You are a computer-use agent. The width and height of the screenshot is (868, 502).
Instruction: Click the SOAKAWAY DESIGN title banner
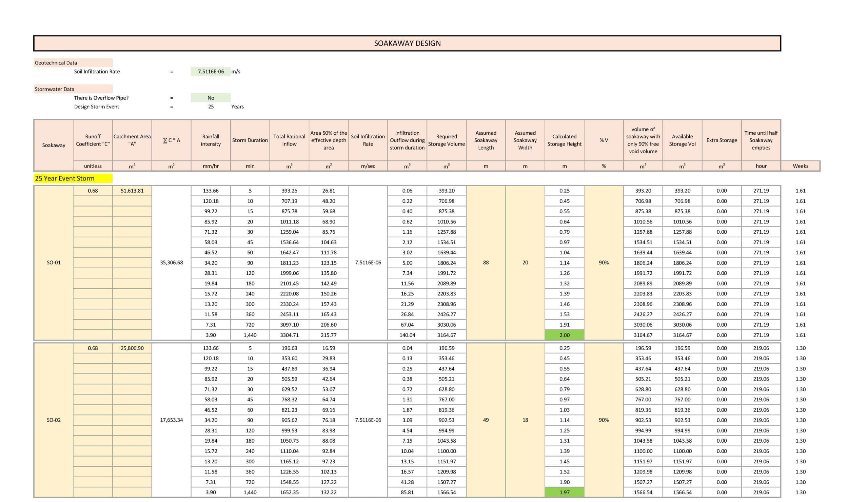pos(407,43)
